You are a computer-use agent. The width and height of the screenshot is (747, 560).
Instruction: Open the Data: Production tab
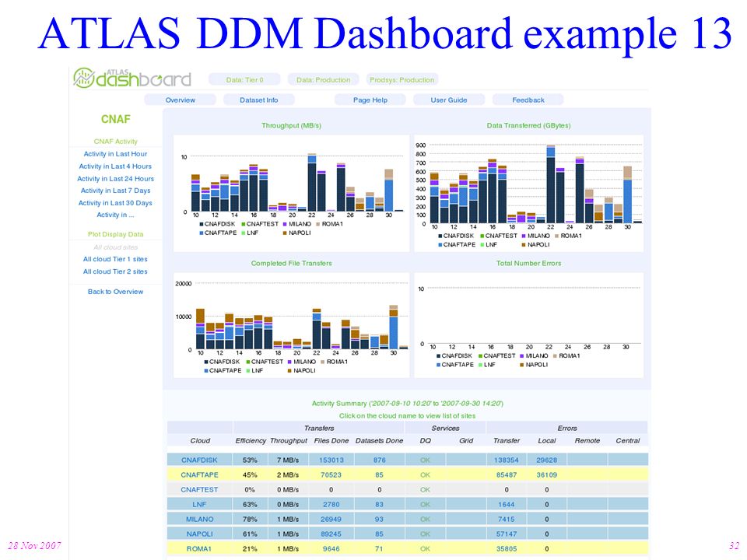tap(323, 79)
